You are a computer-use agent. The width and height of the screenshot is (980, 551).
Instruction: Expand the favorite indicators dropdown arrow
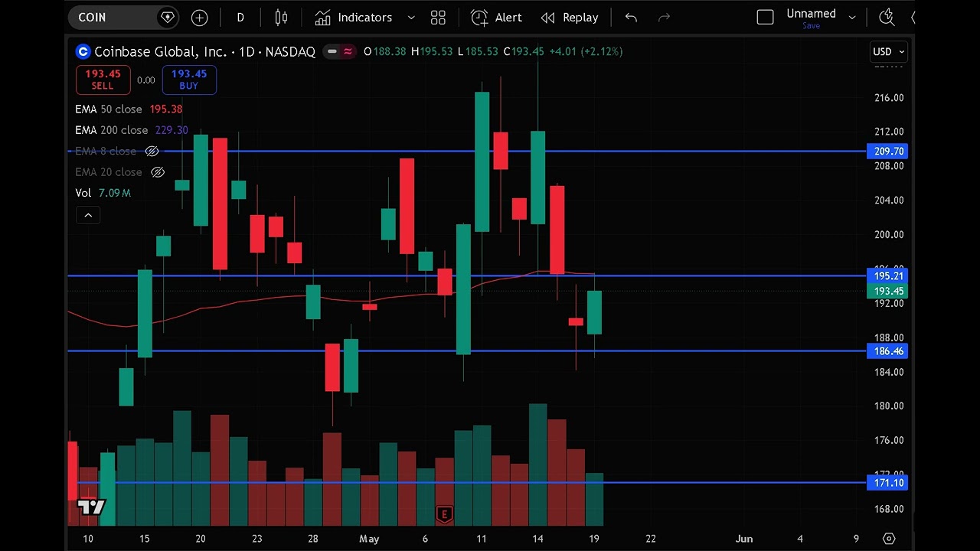(x=411, y=17)
